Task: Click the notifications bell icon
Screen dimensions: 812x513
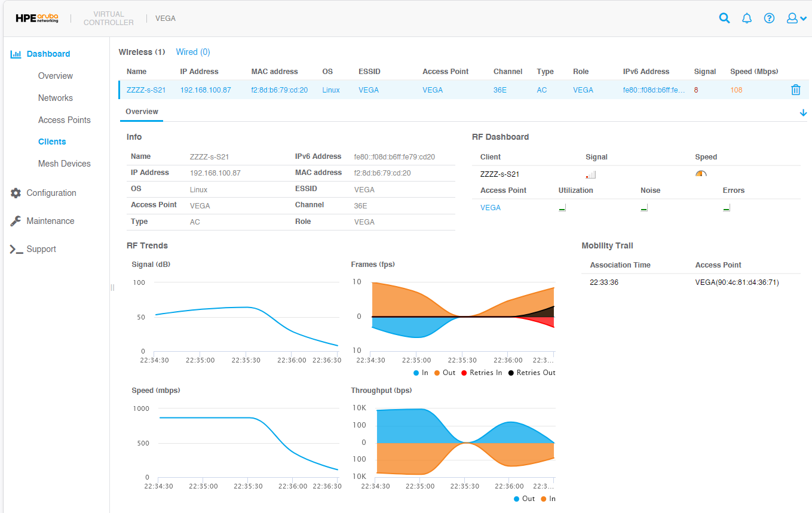Action: 746,18
